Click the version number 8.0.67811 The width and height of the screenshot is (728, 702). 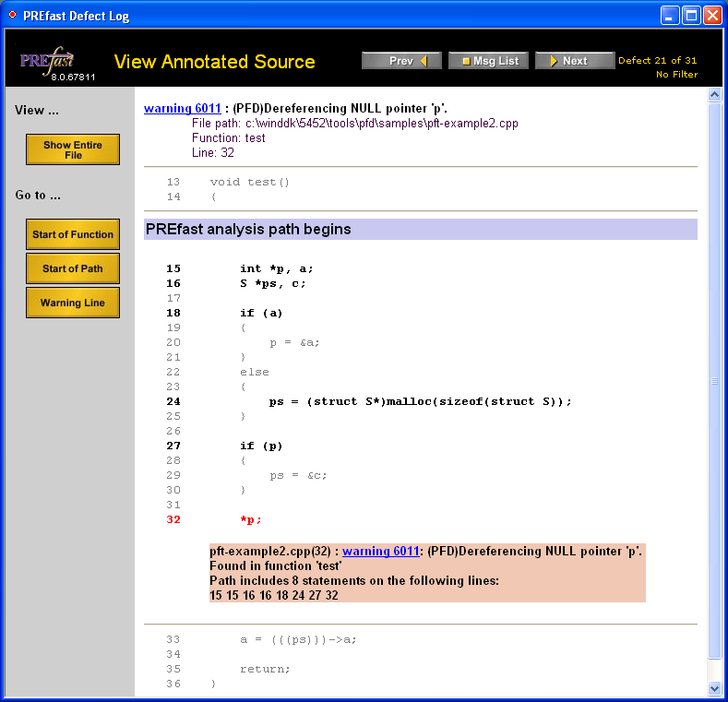[x=73, y=77]
